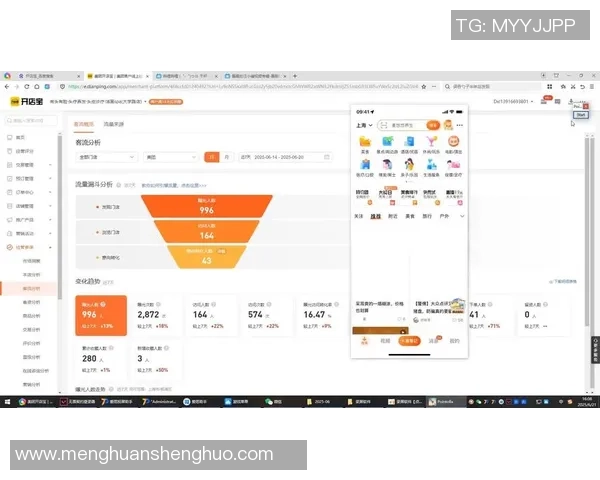Tap the orange +发笔记 button
Viewport: 600px width, 480px height.
(x=409, y=341)
